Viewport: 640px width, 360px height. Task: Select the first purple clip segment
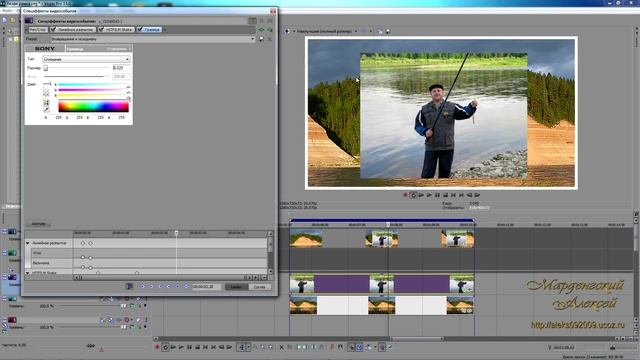(x=342, y=284)
